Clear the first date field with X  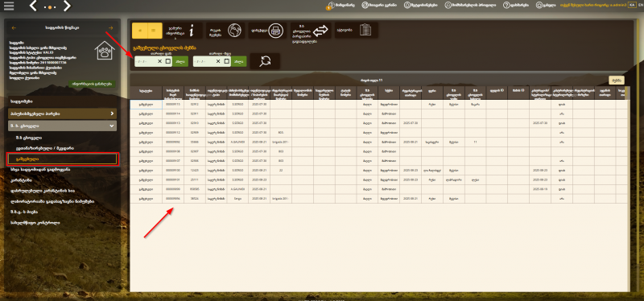(x=159, y=61)
